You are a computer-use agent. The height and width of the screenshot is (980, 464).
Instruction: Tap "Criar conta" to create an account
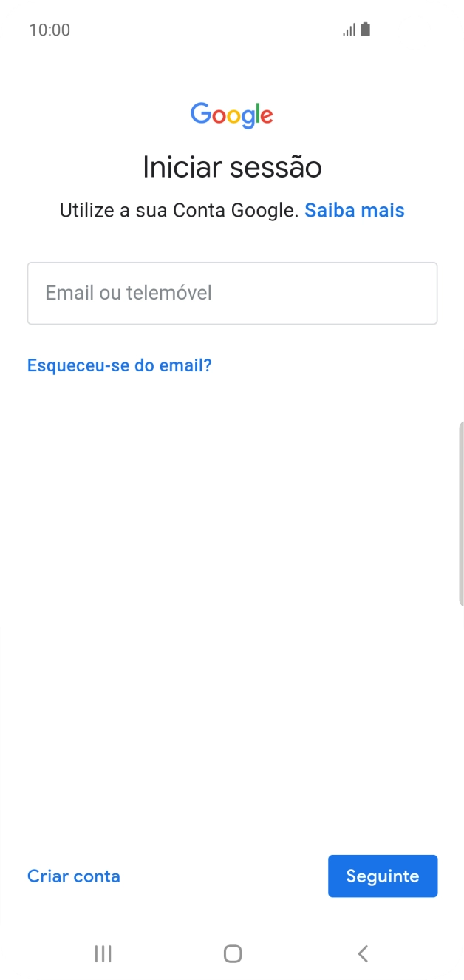point(73,876)
